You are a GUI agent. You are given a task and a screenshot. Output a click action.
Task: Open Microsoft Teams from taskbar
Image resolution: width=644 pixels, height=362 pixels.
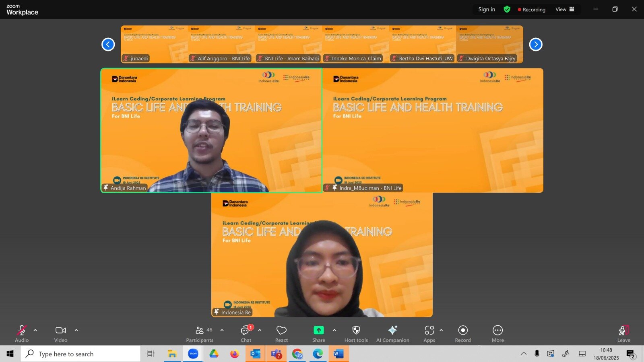click(277, 354)
